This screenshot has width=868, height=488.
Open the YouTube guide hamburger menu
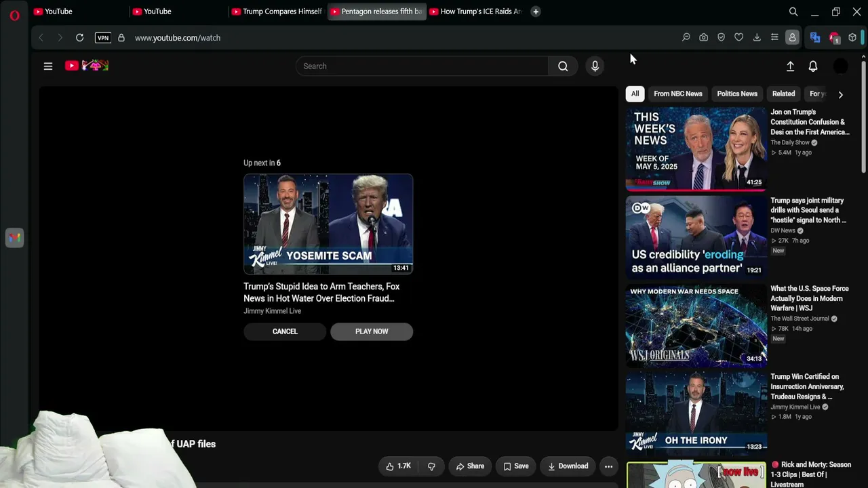48,66
